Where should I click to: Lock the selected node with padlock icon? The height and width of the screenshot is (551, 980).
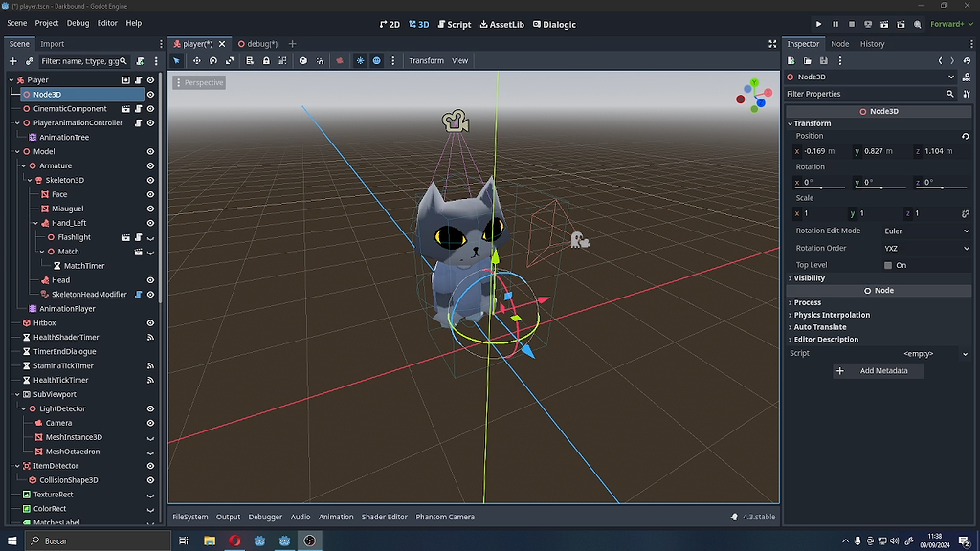coord(266,60)
